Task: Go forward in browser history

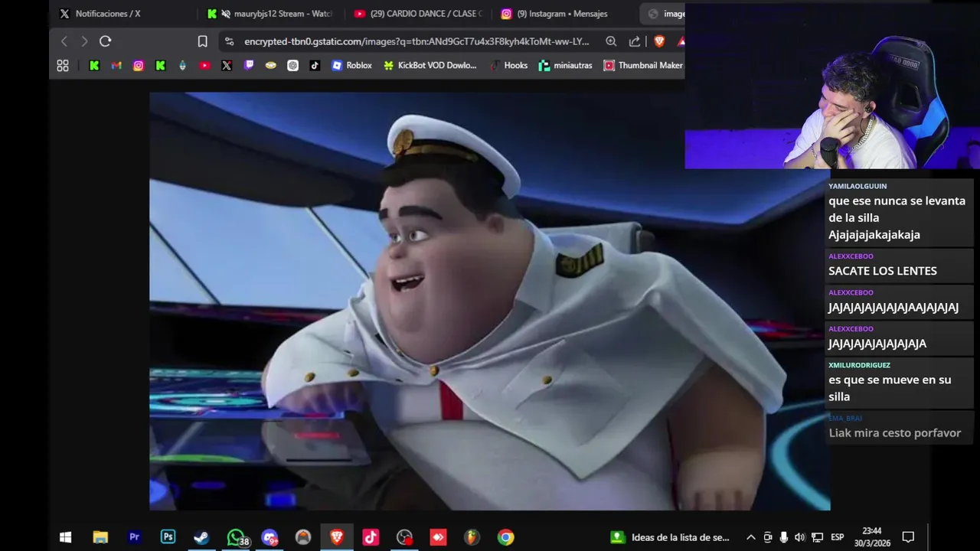Action: [x=84, y=41]
